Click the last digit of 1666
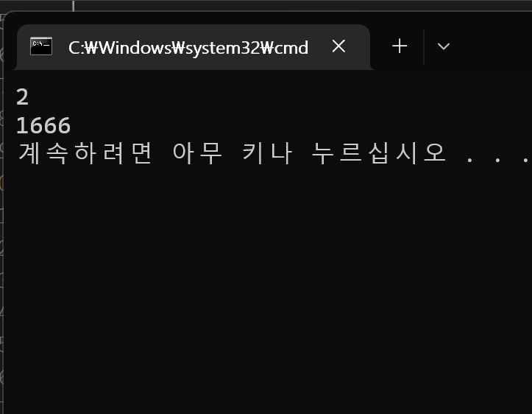Viewport: 532px width, 414px height. (x=65, y=125)
